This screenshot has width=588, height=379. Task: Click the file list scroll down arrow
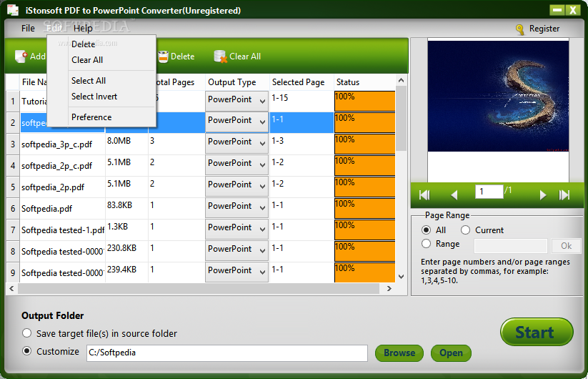tap(401, 277)
